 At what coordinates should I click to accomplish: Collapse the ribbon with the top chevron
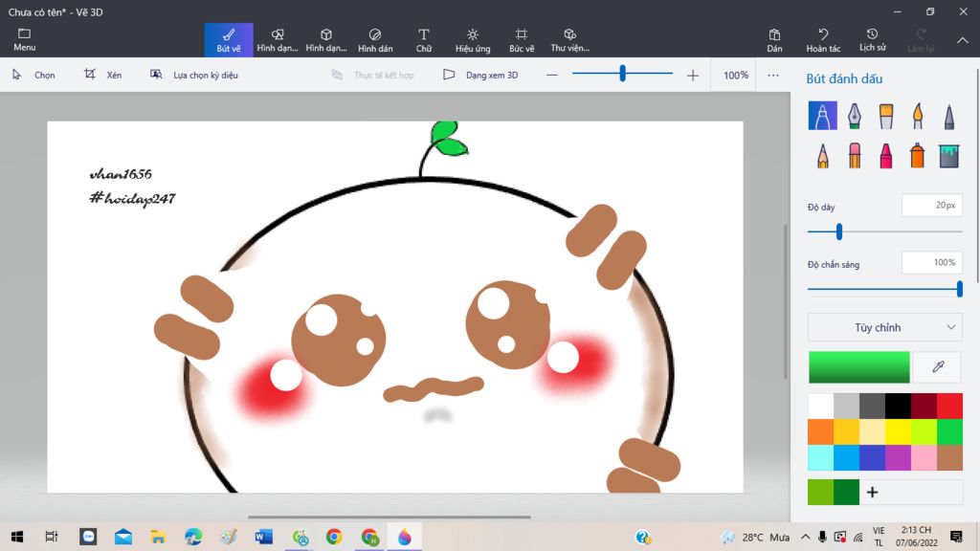[x=963, y=40]
